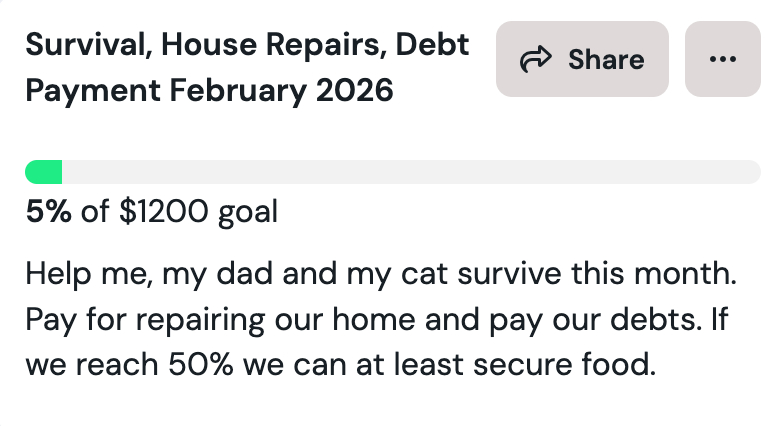Click the bold "5%" progress text

(x=48, y=212)
